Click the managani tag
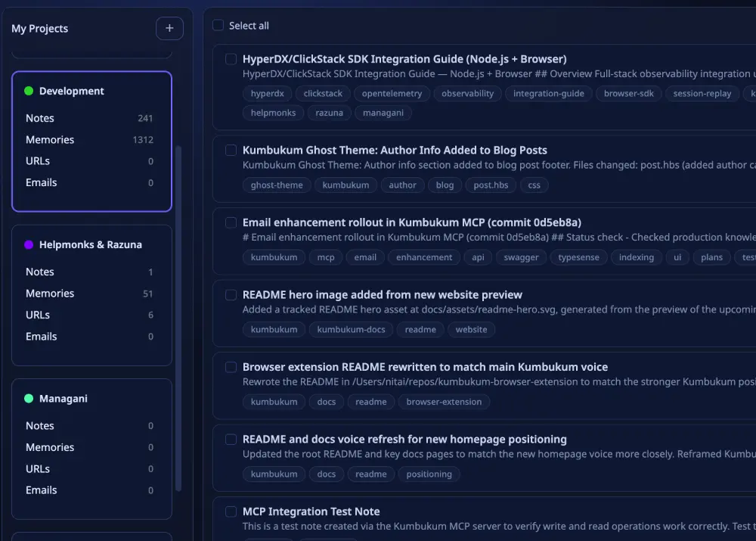756x541 pixels. (383, 113)
